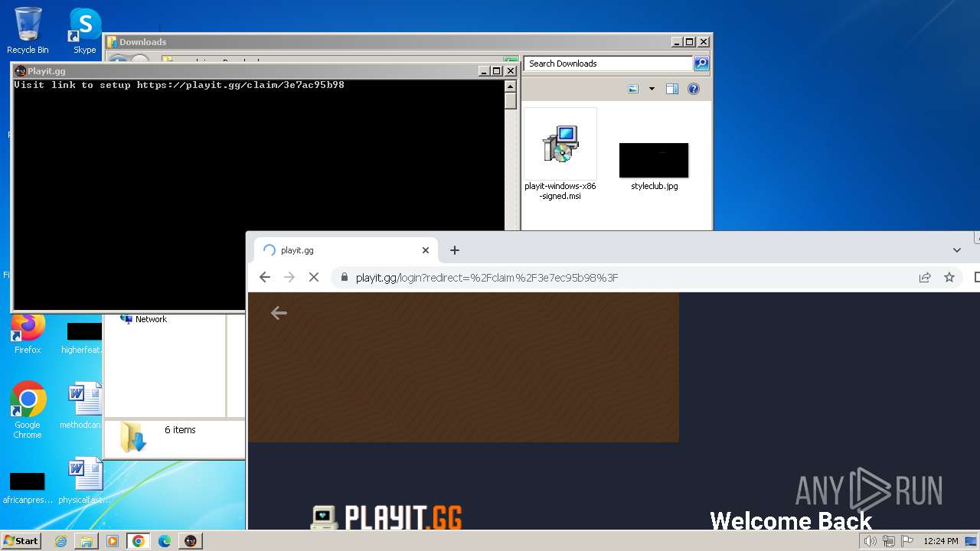The image size is (980, 551).
Task: Stop loading the playit.gg page
Action: (314, 277)
